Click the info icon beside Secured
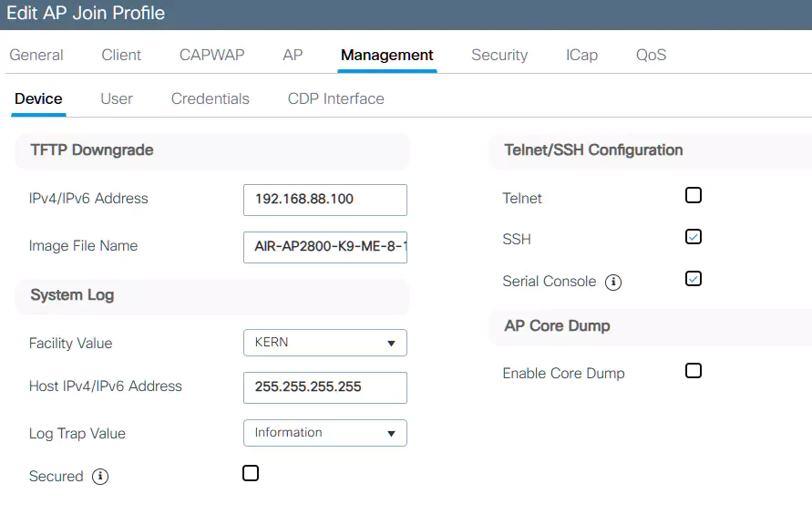This screenshot has width=812, height=525. click(100, 477)
